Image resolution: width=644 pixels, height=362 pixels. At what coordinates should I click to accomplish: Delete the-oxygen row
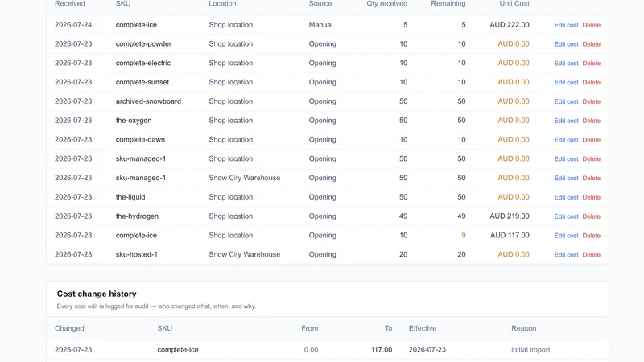pyautogui.click(x=592, y=121)
